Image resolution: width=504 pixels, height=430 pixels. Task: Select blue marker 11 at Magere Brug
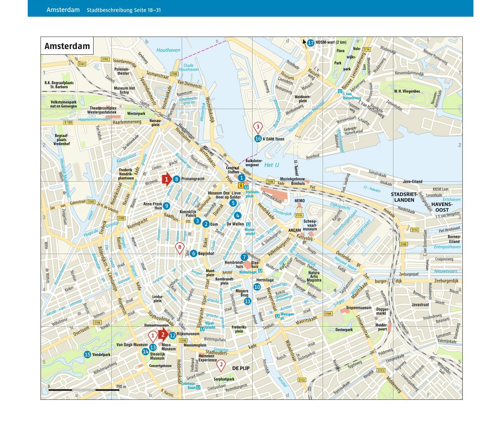[248, 301]
